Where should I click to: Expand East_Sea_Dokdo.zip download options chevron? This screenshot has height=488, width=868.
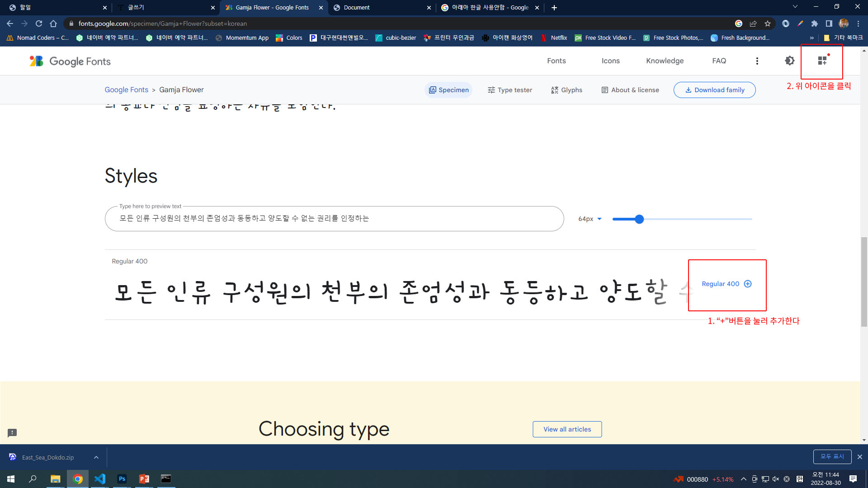coord(96,457)
